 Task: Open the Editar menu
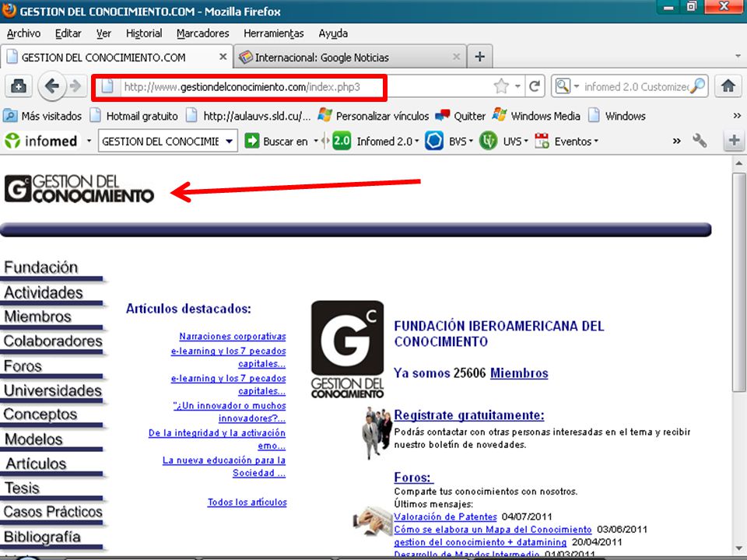(x=68, y=33)
